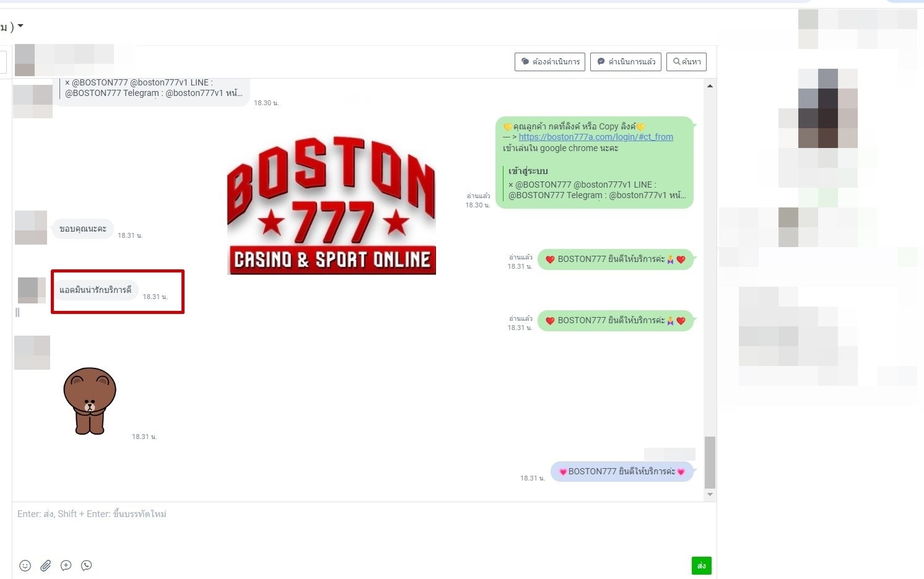
Task: Select the message ขอบคุณนะคะ
Action: tap(83, 229)
